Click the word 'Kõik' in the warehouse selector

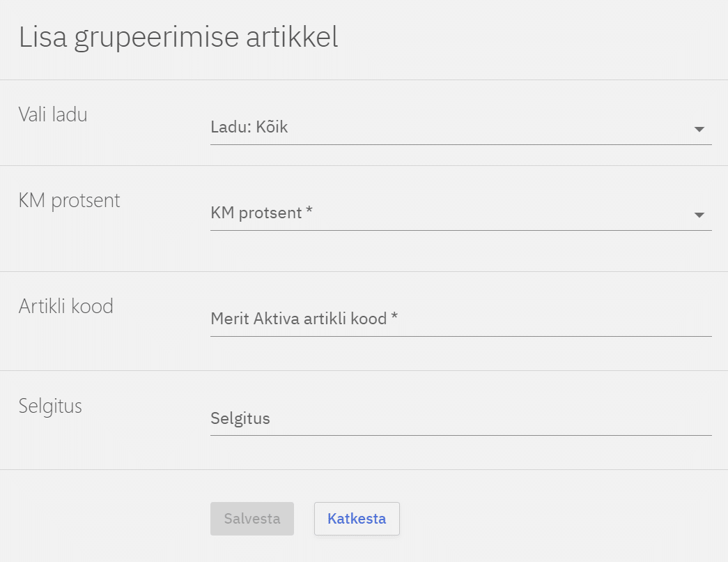point(271,128)
